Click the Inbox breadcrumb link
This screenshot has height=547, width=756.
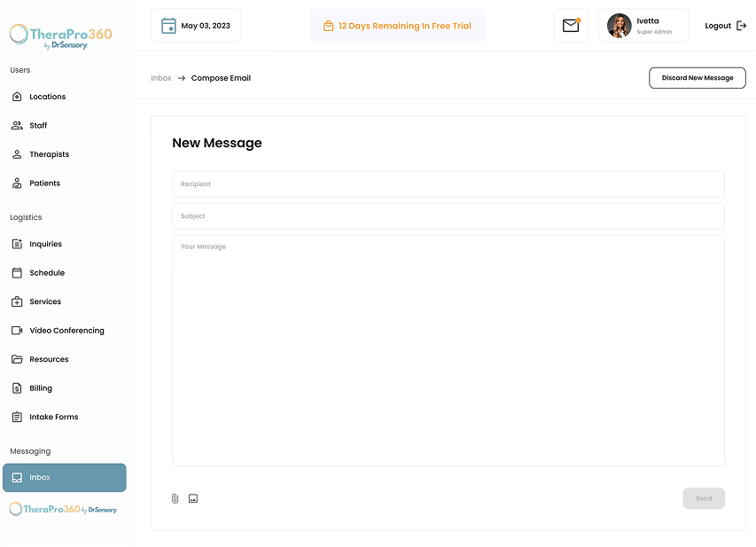coord(161,78)
